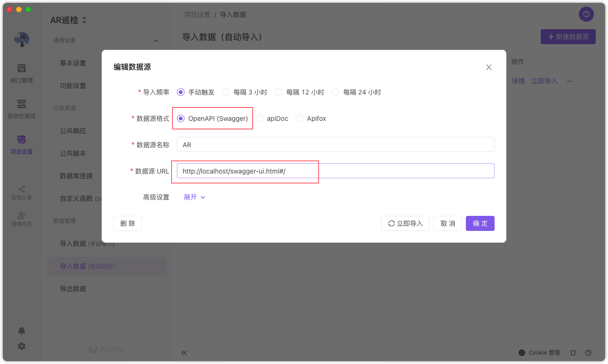Open settings gear icon in sidebar
608x364 pixels.
click(x=22, y=346)
